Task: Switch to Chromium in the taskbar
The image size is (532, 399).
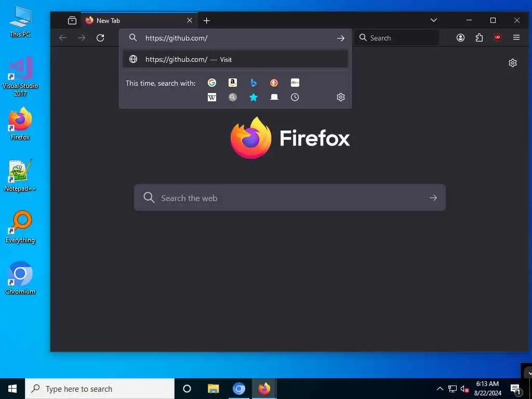Action: (239, 389)
